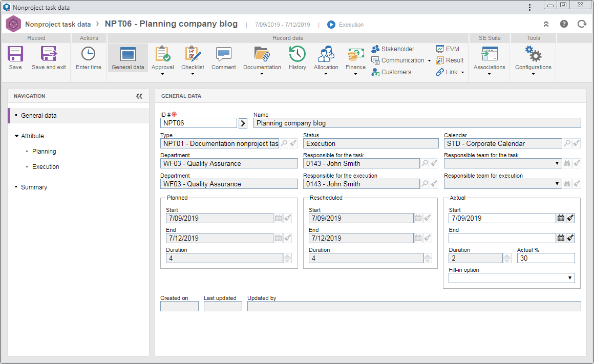Clear the Actual Start date
This screenshot has height=364, width=594.
pyautogui.click(x=570, y=218)
